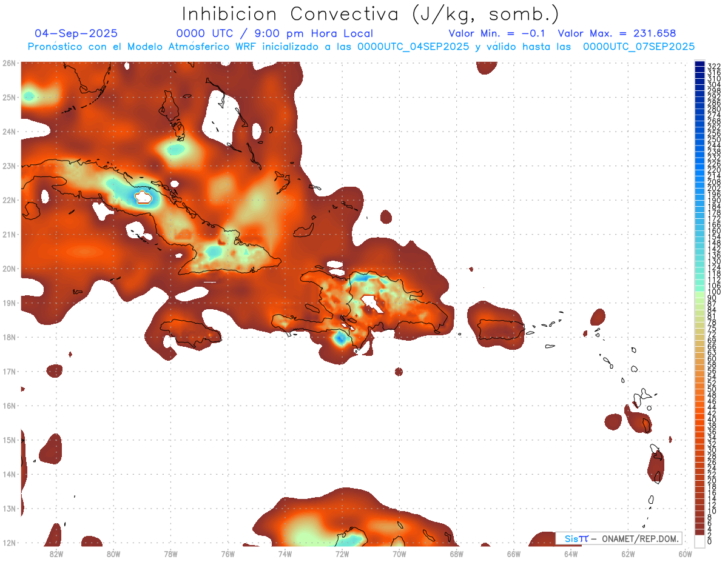Image resolution: width=728 pixels, height=562 pixels.
Task: Click the 26N latitude axis label
Action: [x=9, y=63]
